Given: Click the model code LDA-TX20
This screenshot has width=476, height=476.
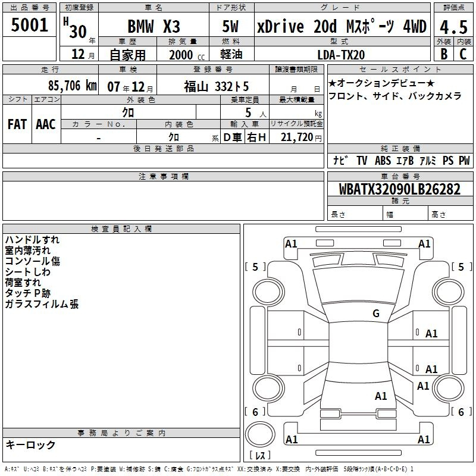Looking at the screenshot, I should pyautogui.click(x=341, y=55).
